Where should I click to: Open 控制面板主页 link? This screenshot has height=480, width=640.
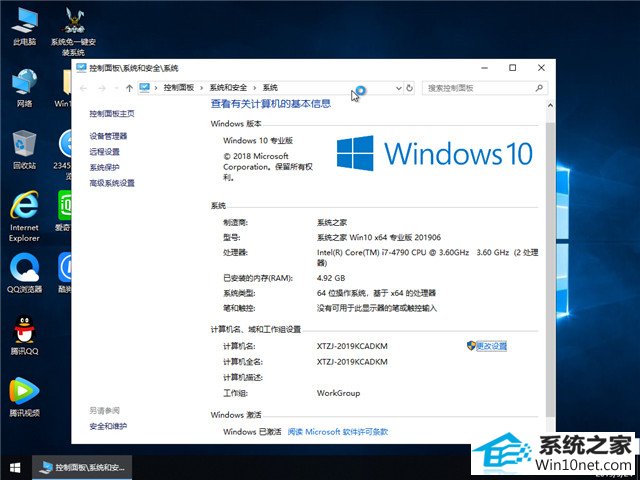coord(112,113)
